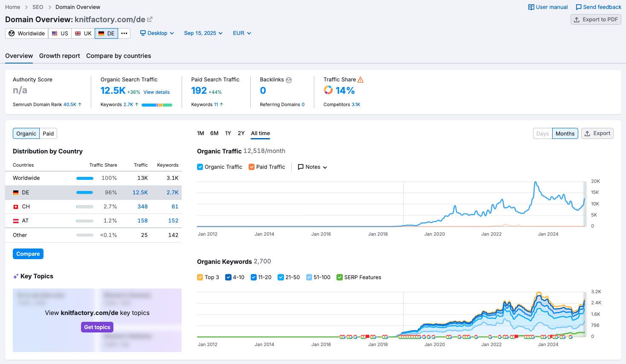The height and width of the screenshot is (364, 626).
Task: Toggle the Organic Traffic checkbox
Action: (200, 167)
